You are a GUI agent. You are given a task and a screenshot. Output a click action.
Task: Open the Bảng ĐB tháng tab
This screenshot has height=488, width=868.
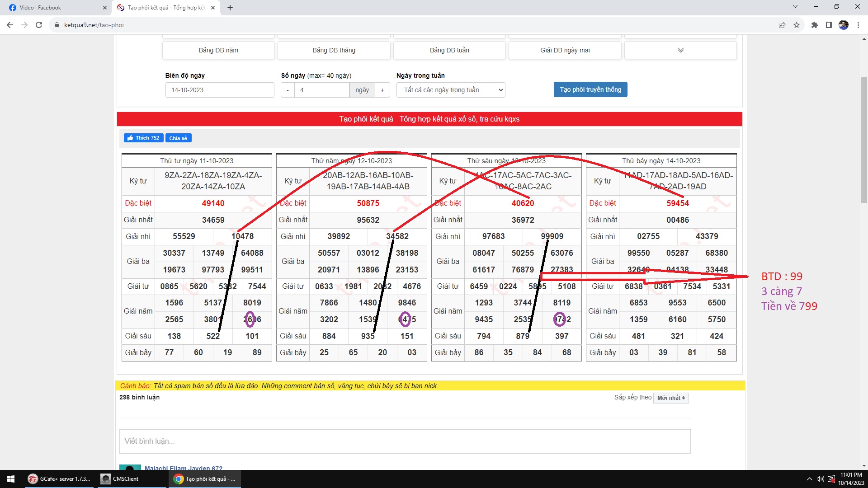tap(334, 50)
